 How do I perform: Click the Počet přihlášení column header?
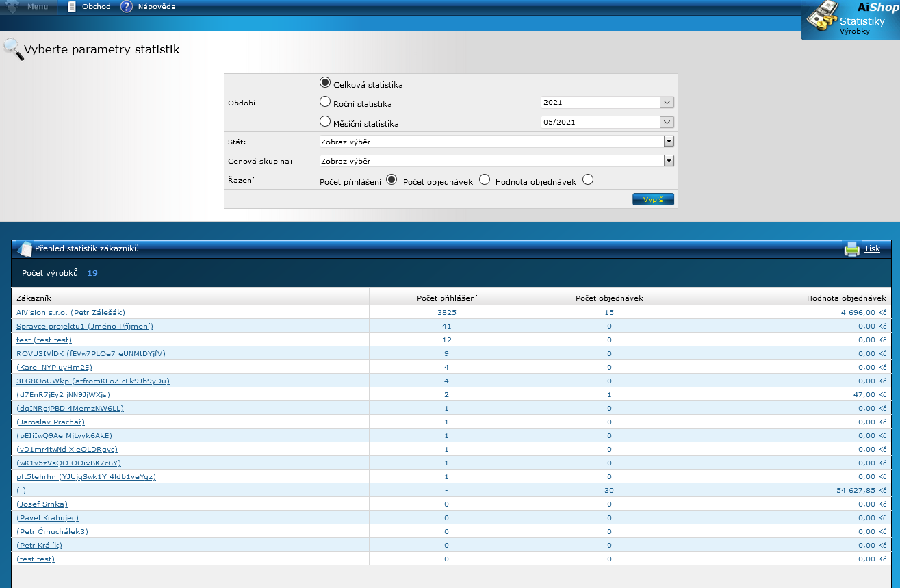(447, 298)
